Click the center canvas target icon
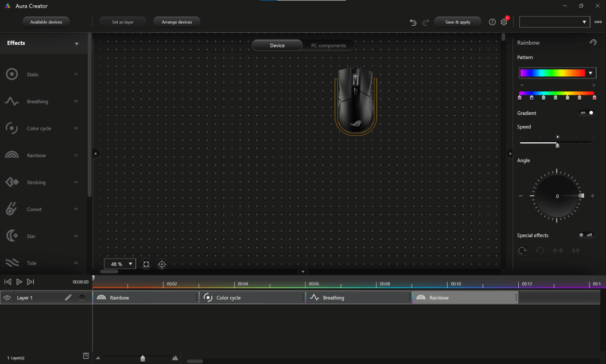606x364 pixels. (162, 264)
